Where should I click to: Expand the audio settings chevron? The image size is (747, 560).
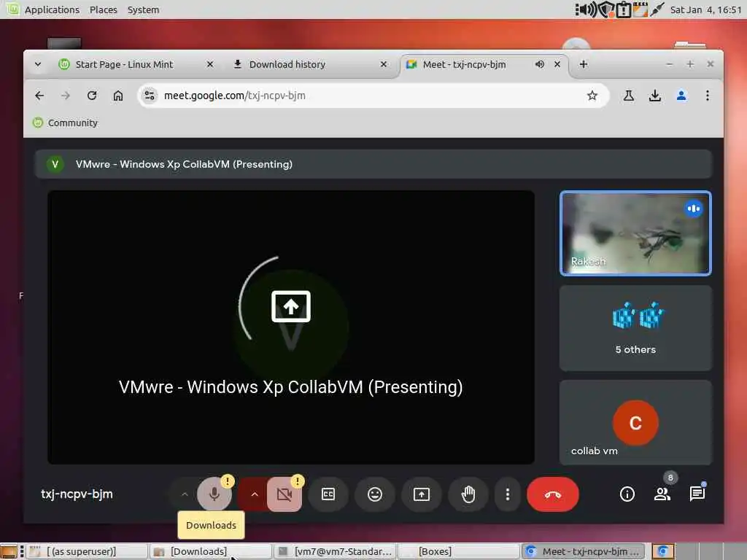[x=185, y=494]
